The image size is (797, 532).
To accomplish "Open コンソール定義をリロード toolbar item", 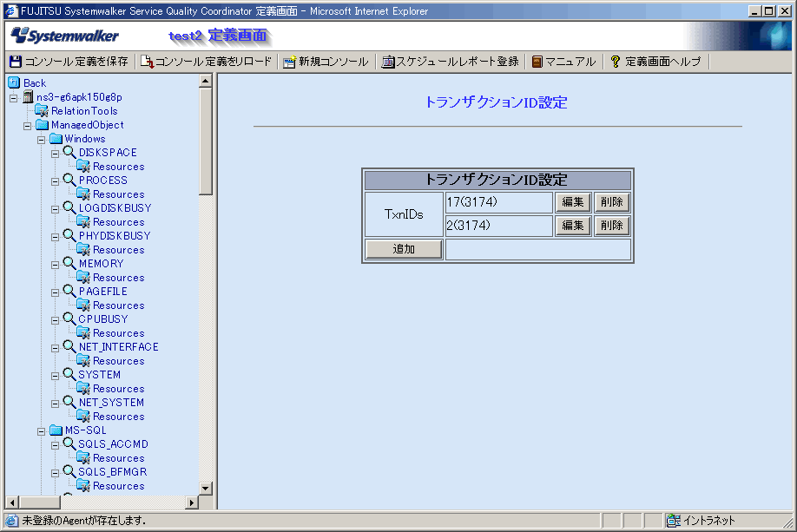I will coord(207,62).
